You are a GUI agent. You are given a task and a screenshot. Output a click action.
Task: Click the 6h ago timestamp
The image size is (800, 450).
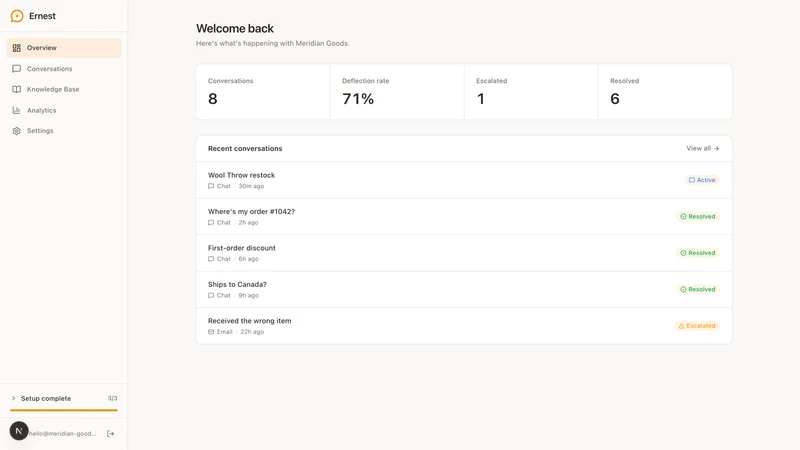click(x=248, y=259)
